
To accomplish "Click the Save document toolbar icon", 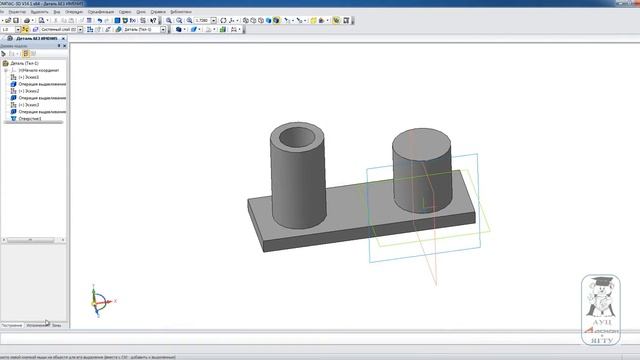I will point(16,20).
